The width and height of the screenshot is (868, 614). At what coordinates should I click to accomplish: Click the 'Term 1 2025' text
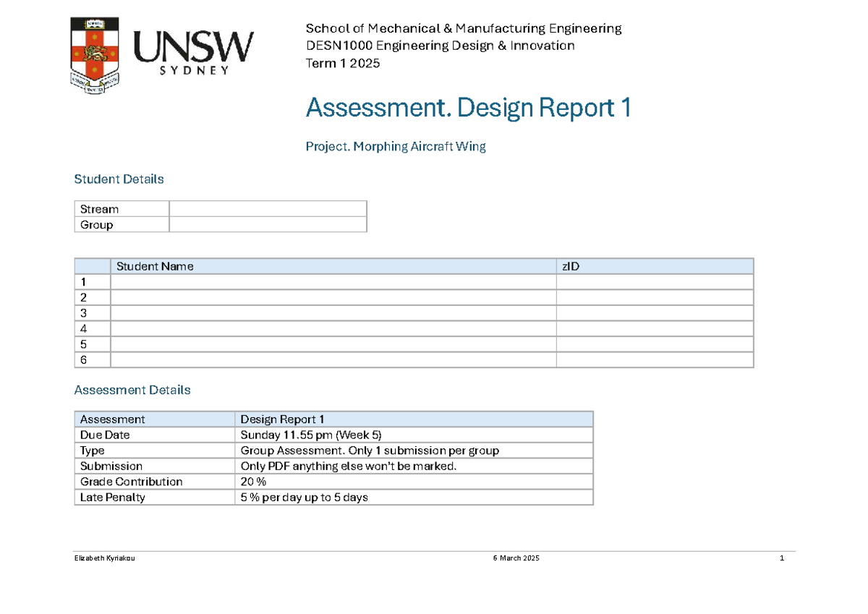343,64
